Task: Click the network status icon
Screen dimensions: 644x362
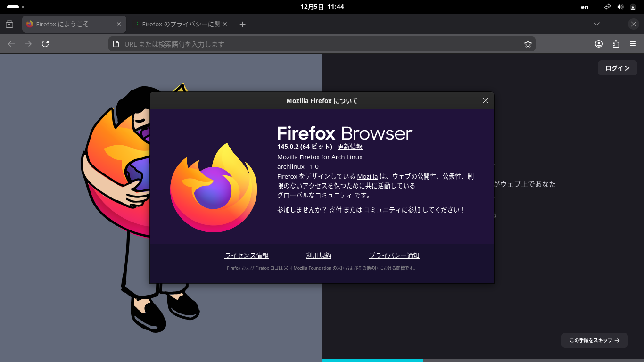Action: coord(608,7)
